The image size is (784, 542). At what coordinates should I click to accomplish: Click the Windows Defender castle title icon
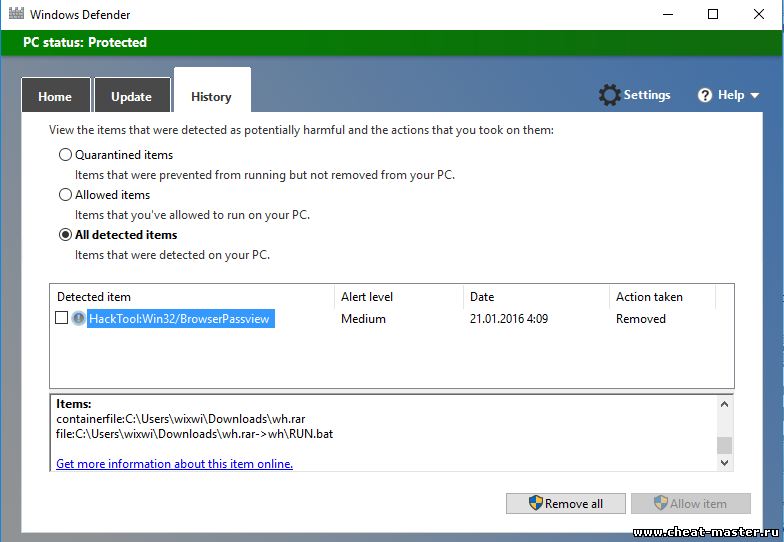click(16, 14)
